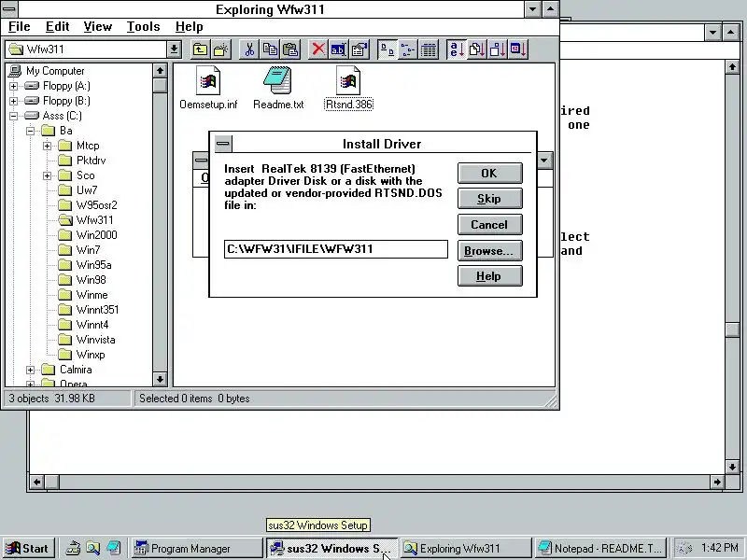
Task: Sort files by size
Action: pos(498,49)
